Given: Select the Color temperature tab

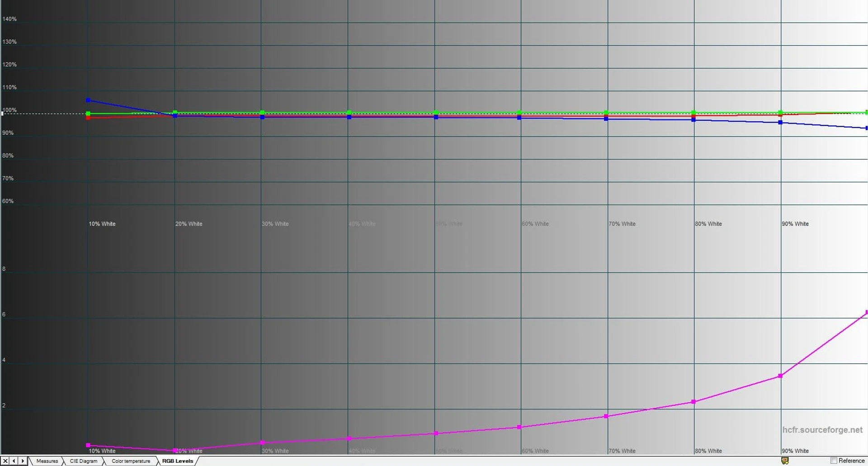Looking at the screenshot, I should tap(131, 461).
